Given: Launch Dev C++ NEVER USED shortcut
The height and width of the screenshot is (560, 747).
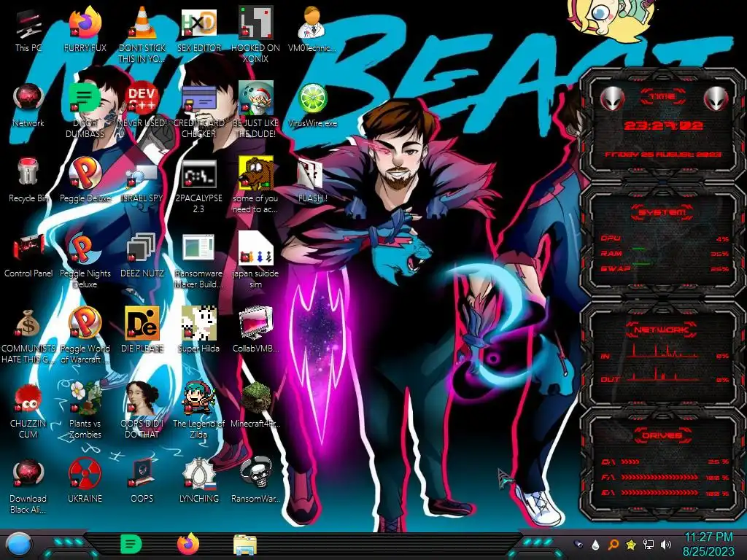Looking at the screenshot, I should tap(142, 98).
